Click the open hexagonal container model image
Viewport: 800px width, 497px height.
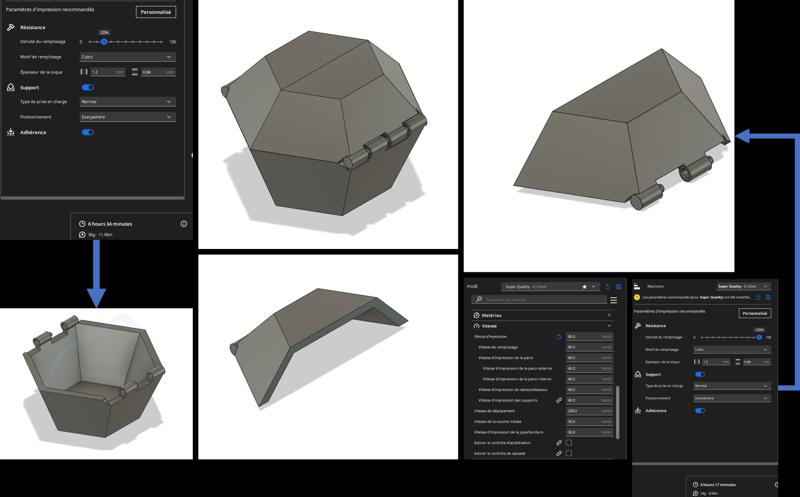click(x=96, y=383)
